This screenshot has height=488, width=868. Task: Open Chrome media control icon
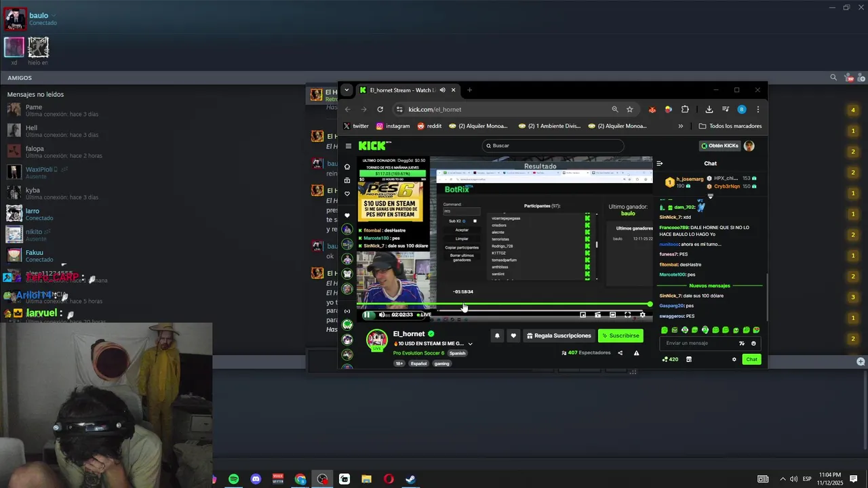pyautogui.click(x=725, y=109)
